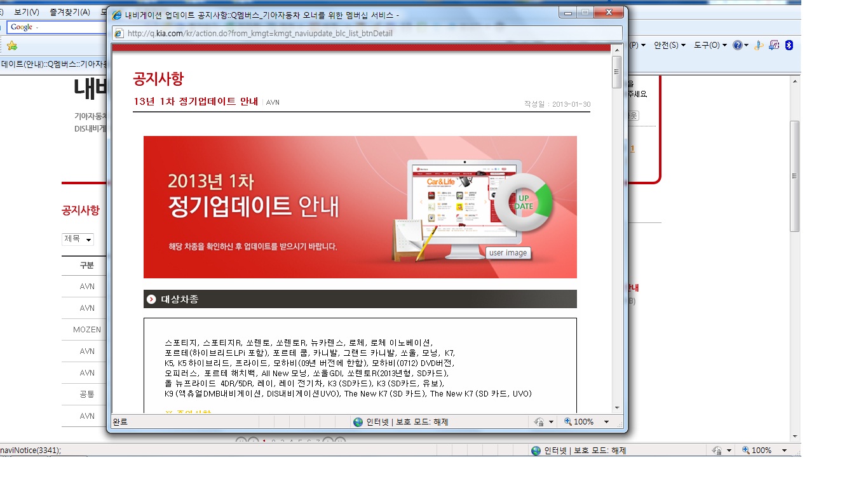Click the 구분 column header in background table
This screenshot has width=868, height=488.
87,265
